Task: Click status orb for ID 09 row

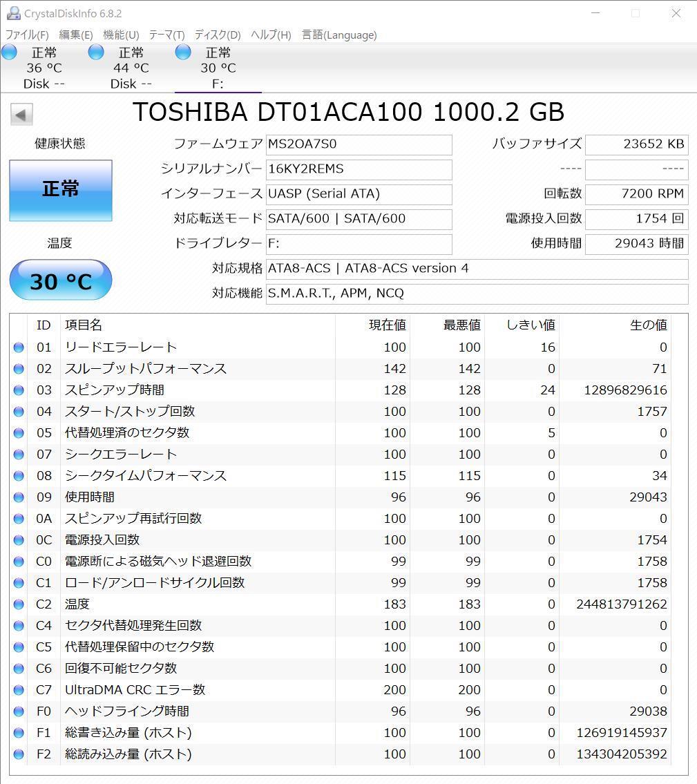Action: pos(19,497)
